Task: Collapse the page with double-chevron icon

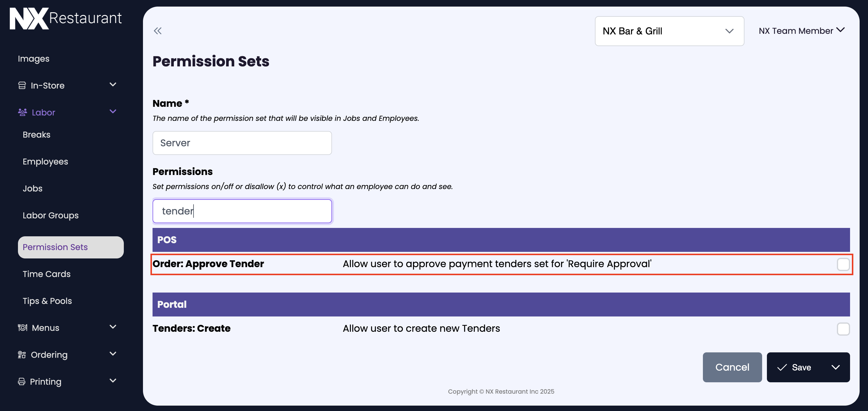Action: click(158, 31)
